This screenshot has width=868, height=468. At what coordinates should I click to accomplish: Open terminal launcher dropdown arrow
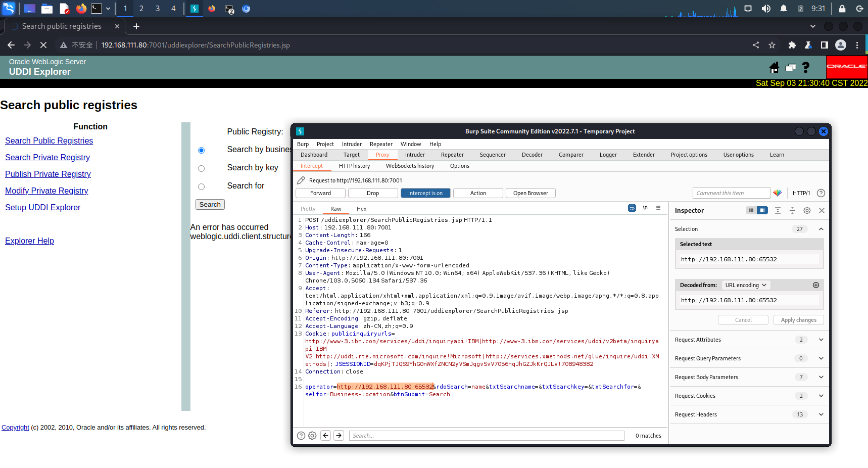(x=108, y=9)
